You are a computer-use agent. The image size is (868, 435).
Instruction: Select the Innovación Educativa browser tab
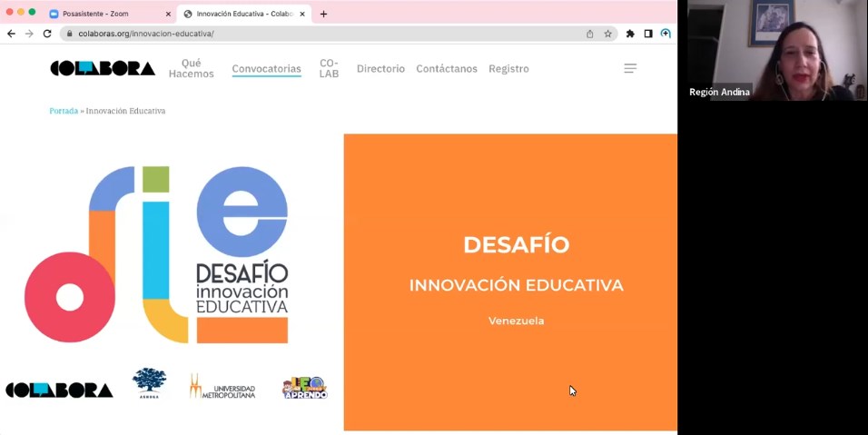coord(244,14)
